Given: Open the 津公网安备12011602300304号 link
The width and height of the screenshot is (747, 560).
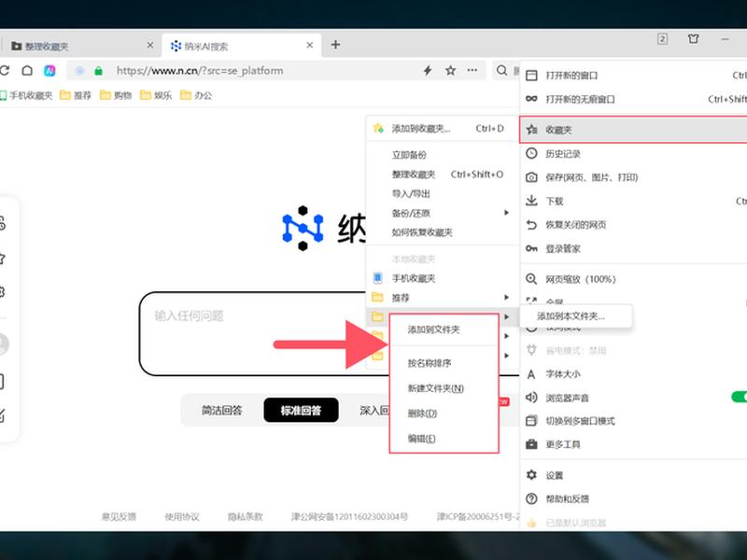Looking at the screenshot, I should [349, 517].
